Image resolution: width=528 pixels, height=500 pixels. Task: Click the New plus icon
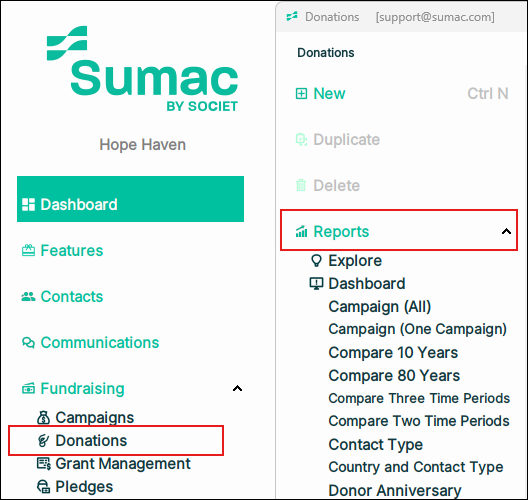point(301,94)
